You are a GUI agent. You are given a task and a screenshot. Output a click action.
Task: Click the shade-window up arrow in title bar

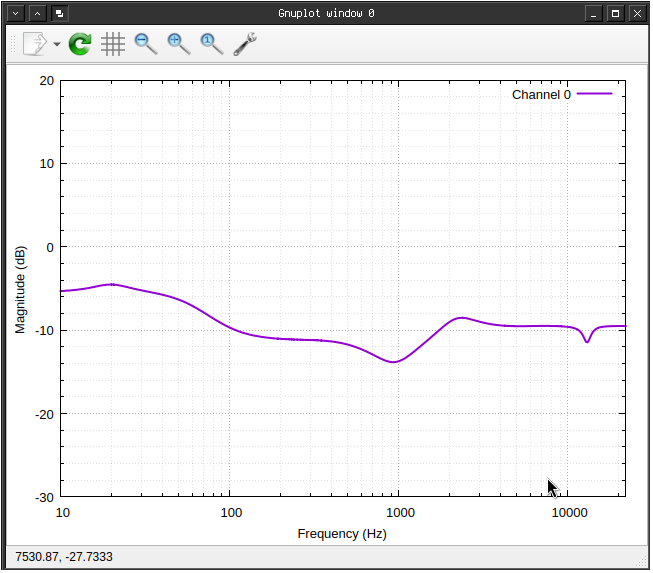click(x=37, y=13)
